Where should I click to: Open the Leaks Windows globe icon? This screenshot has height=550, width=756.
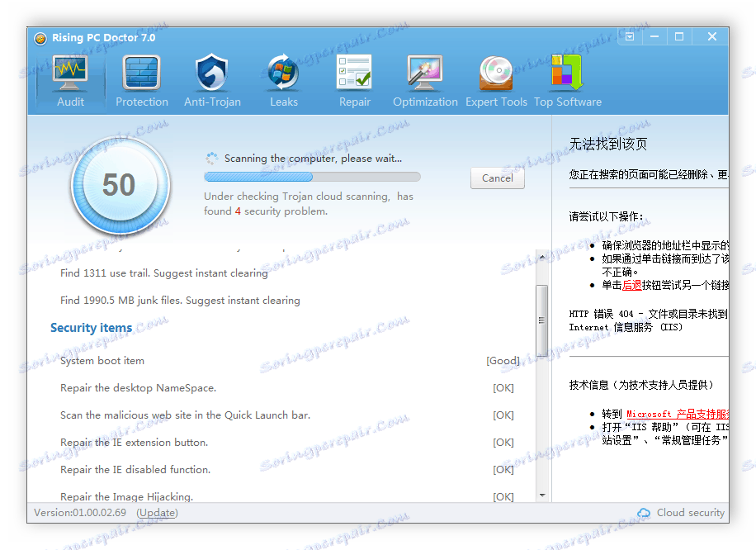pyautogui.click(x=283, y=73)
